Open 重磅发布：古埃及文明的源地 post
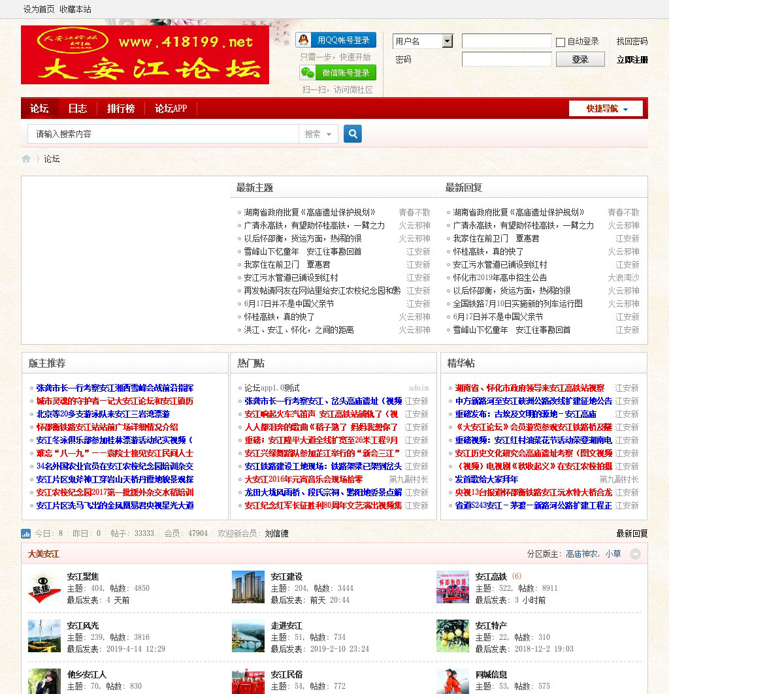 point(526,414)
